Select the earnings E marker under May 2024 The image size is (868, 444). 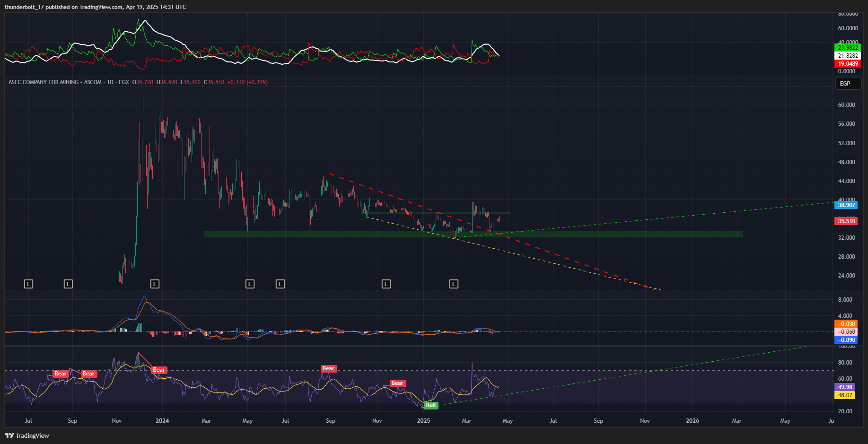250,284
